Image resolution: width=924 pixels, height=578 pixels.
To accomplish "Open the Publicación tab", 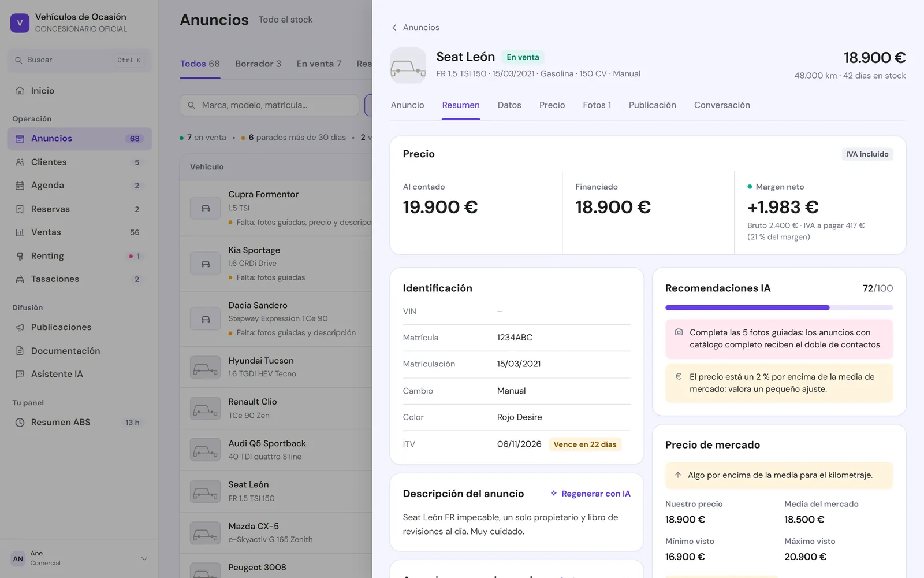I will [x=653, y=105].
